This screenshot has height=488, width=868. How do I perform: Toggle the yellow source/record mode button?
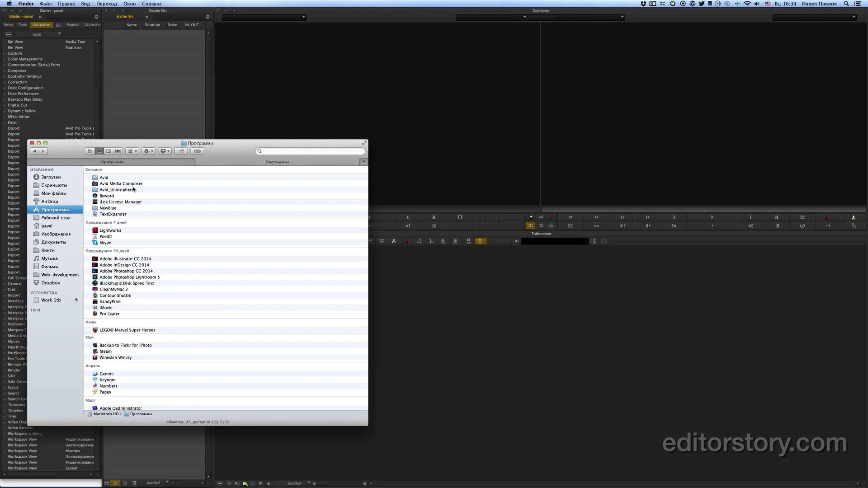531,226
